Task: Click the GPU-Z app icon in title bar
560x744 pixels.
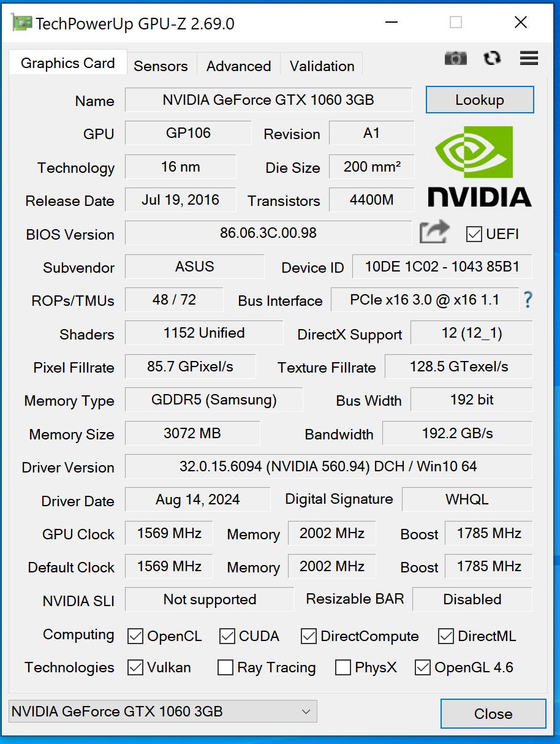Action: click(x=21, y=23)
